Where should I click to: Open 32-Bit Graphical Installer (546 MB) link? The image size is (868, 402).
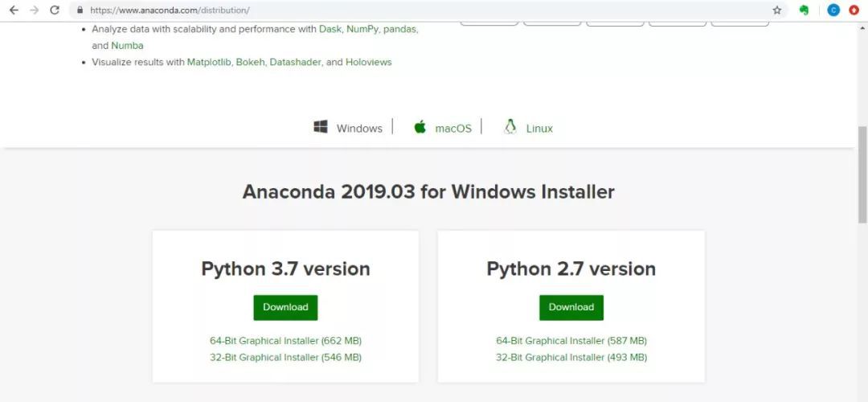[x=285, y=357]
